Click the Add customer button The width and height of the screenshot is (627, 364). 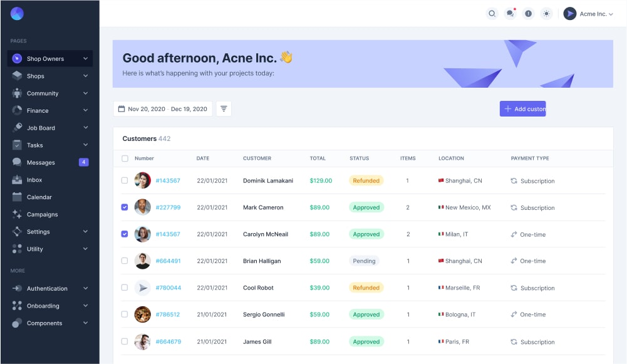522,109
